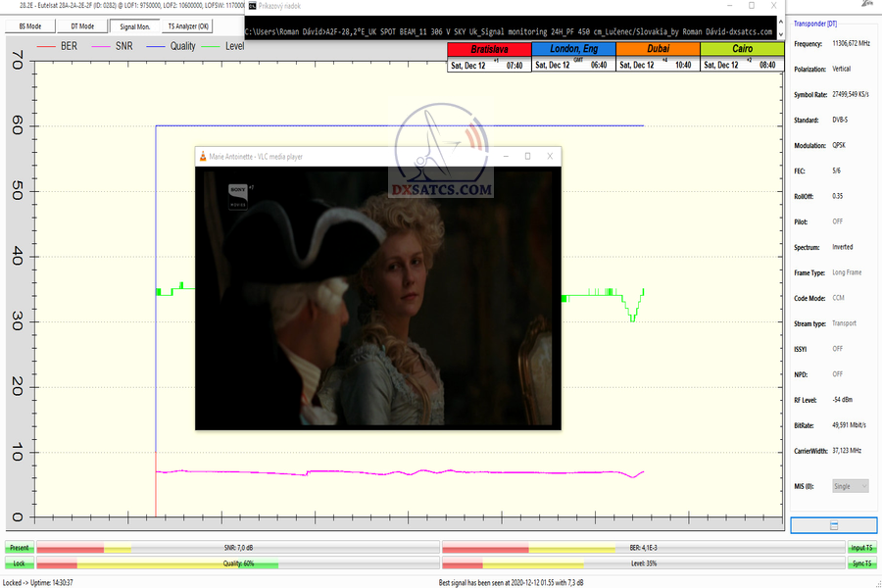Click the Sync TS status indicator

861,564
